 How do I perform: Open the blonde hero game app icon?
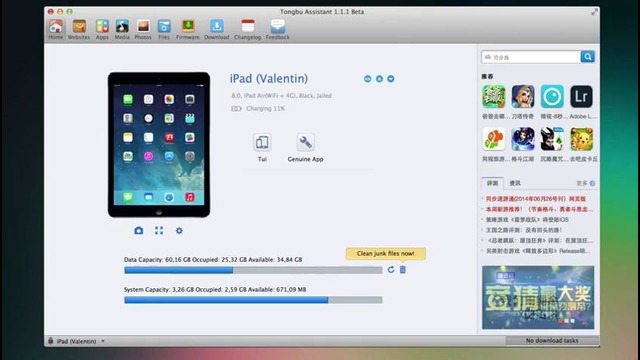[523, 96]
